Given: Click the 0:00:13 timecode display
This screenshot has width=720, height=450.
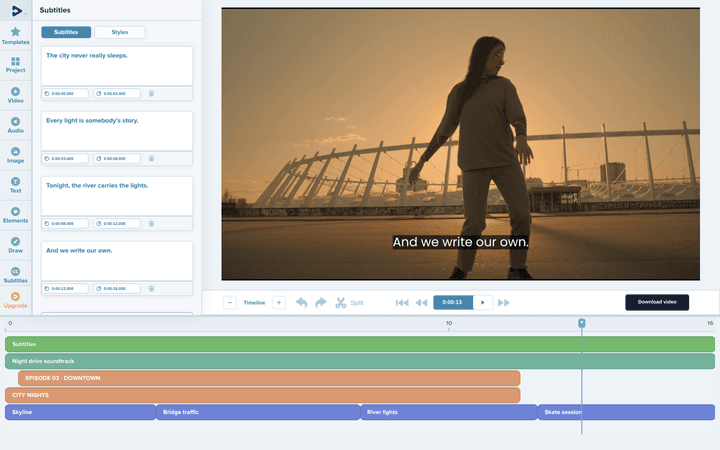Looking at the screenshot, I should click(453, 302).
